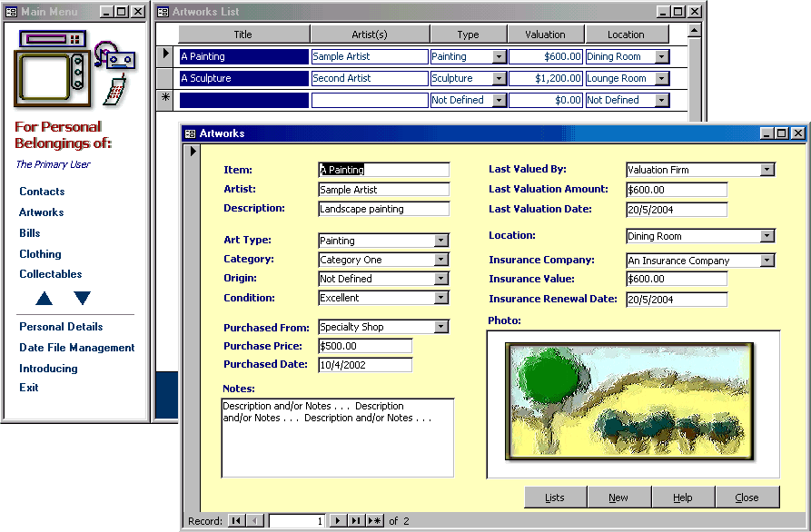This screenshot has height=532, width=811.
Task: Click the Notes text area
Action: coord(338,438)
